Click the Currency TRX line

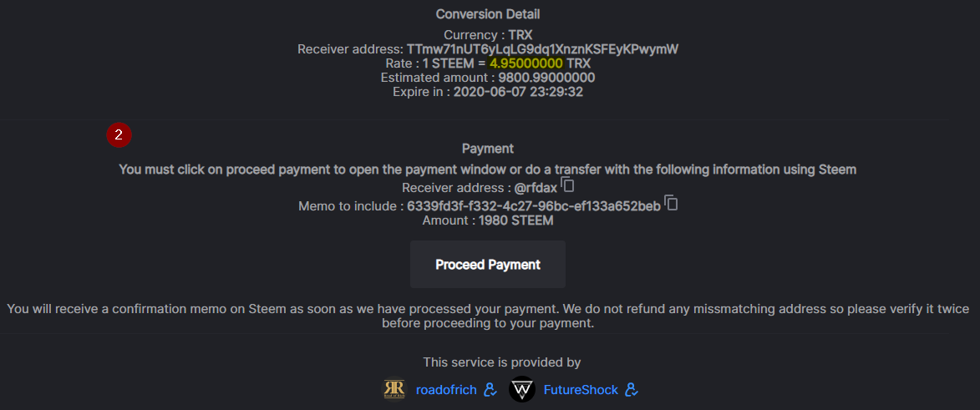pos(488,35)
